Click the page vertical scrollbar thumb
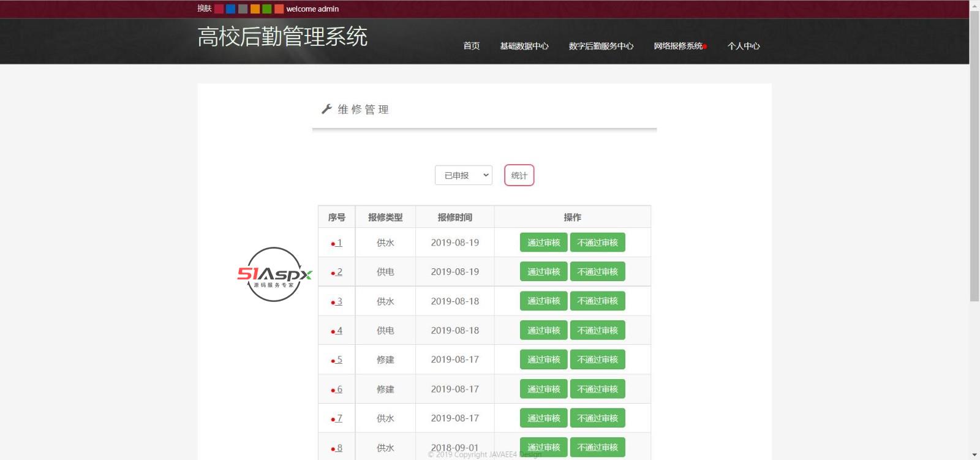This screenshot has width=980, height=460. (x=974, y=153)
